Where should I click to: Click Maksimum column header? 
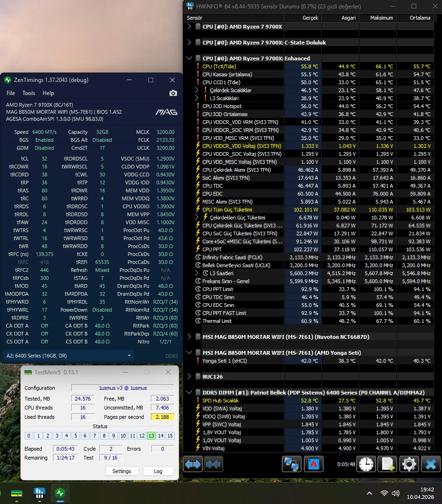coord(378,18)
